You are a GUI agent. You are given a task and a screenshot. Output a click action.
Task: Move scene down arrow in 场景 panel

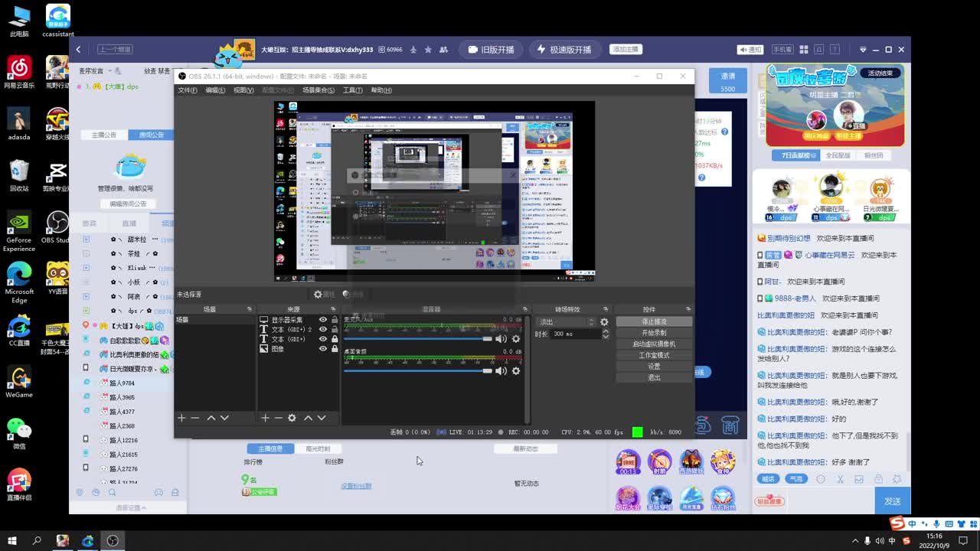pos(224,418)
